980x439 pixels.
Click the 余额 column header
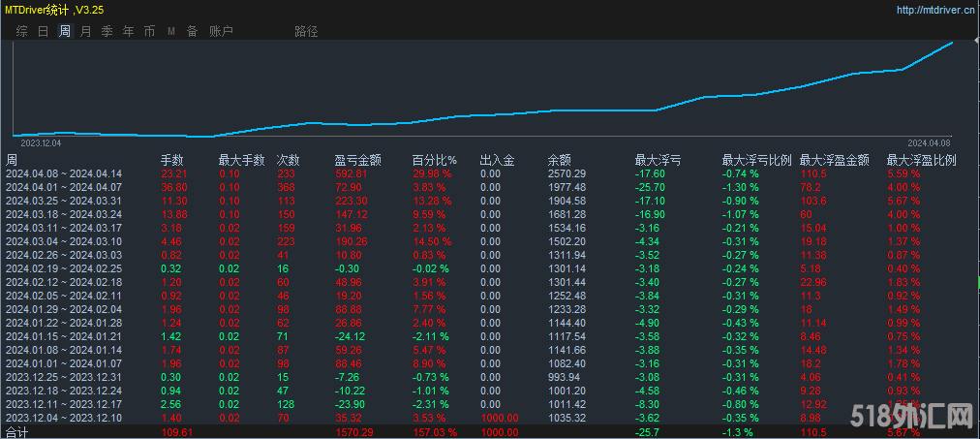(559, 160)
